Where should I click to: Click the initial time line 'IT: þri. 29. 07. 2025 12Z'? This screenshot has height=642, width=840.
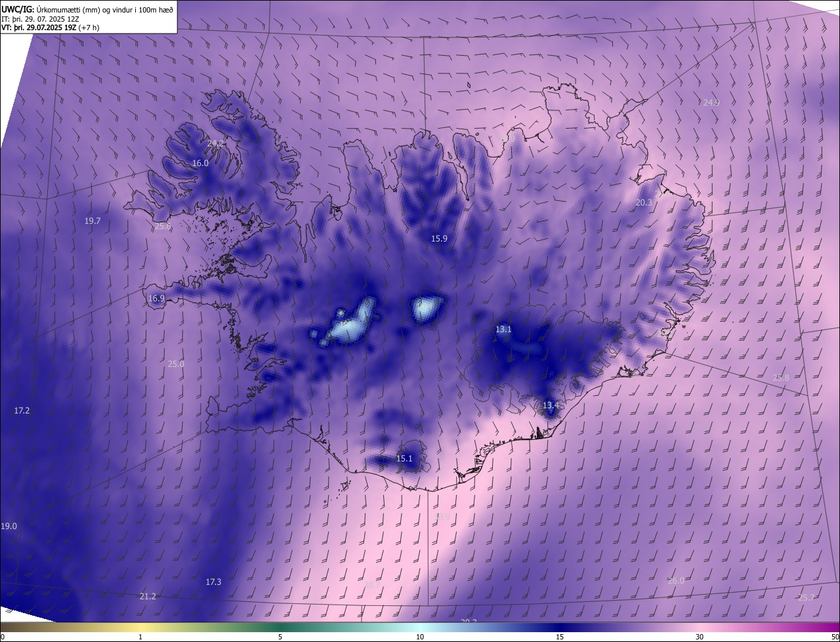pos(41,18)
